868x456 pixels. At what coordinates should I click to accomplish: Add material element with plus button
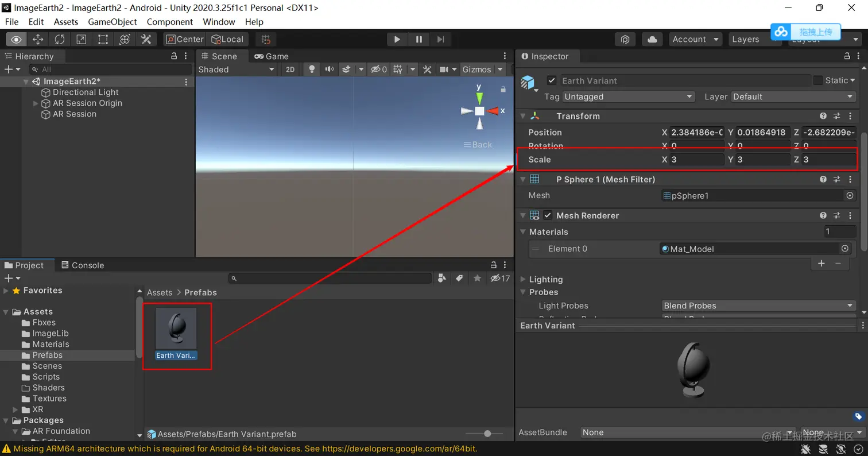821,263
